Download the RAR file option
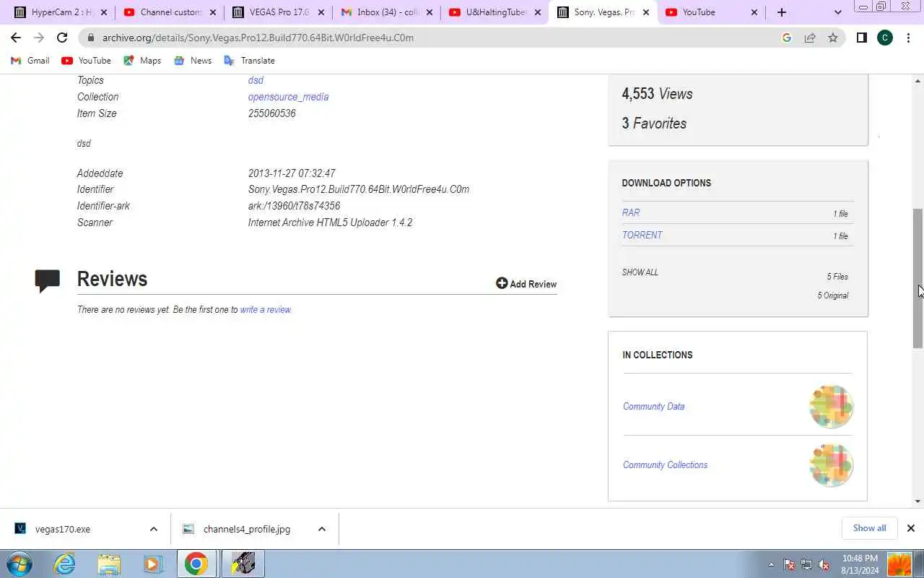 pyautogui.click(x=631, y=212)
